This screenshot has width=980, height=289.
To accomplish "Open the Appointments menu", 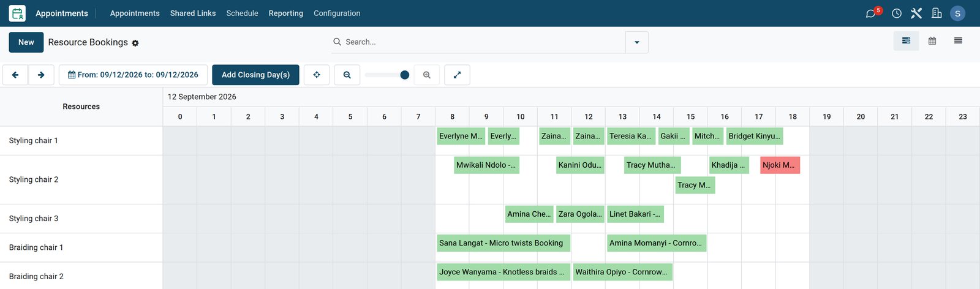I will point(135,13).
